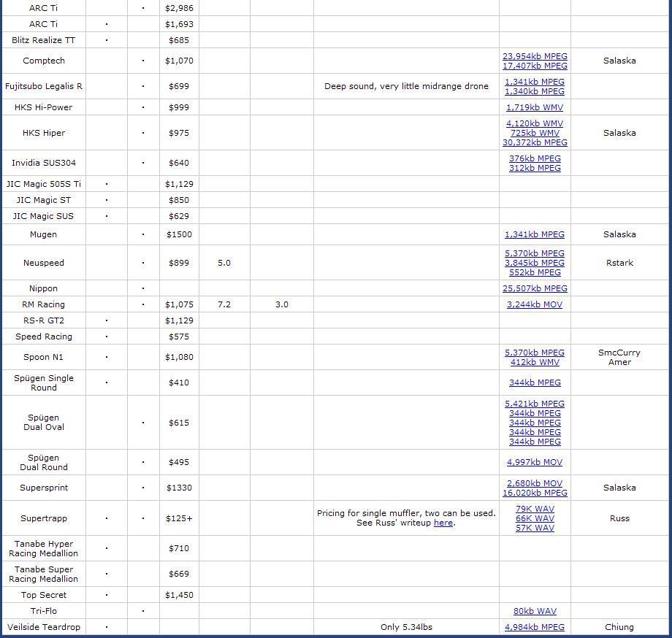672x638 pixels.
Task: Click the 412kb WMV Spoon N1 link
Action: (535, 362)
